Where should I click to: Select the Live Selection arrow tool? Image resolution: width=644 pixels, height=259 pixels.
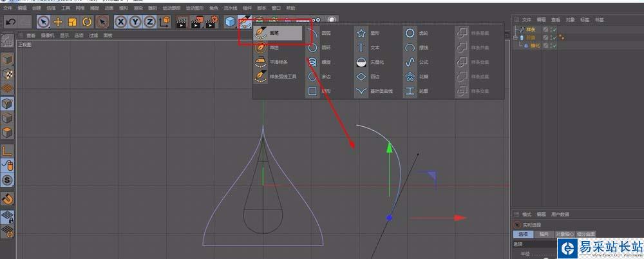click(43, 22)
